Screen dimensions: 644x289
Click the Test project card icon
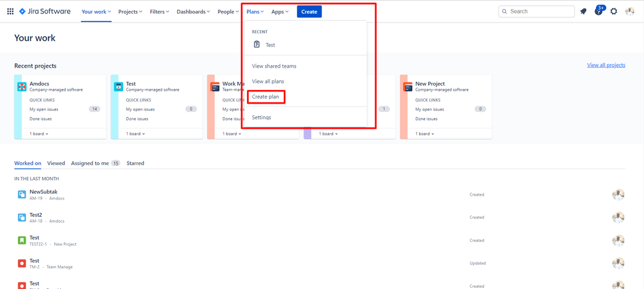[x=118, y=87]
